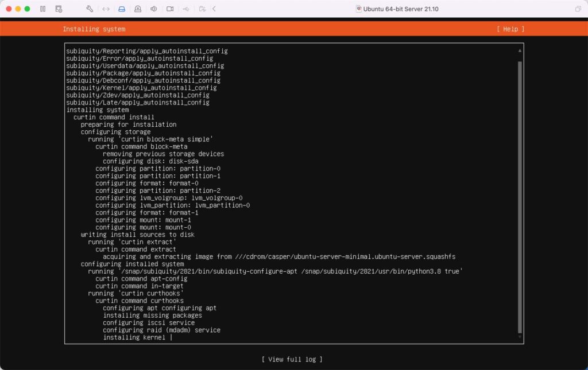Select the video capture camera icon
588x370 pixels.
point(169,9)
